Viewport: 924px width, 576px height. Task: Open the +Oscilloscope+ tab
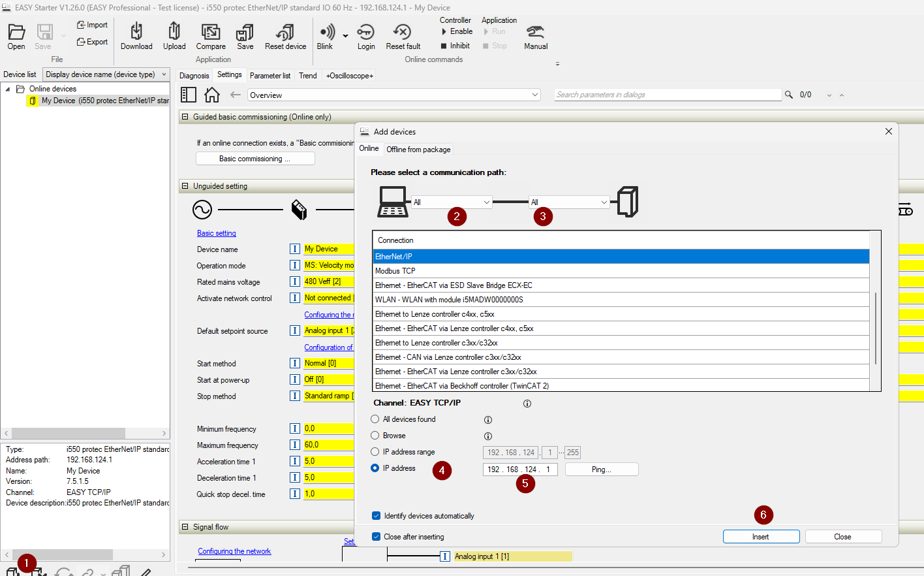[350, 76]
